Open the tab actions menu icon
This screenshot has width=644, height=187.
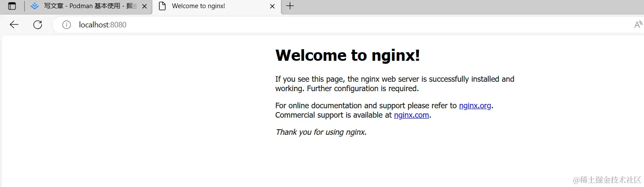click(12, 6)
